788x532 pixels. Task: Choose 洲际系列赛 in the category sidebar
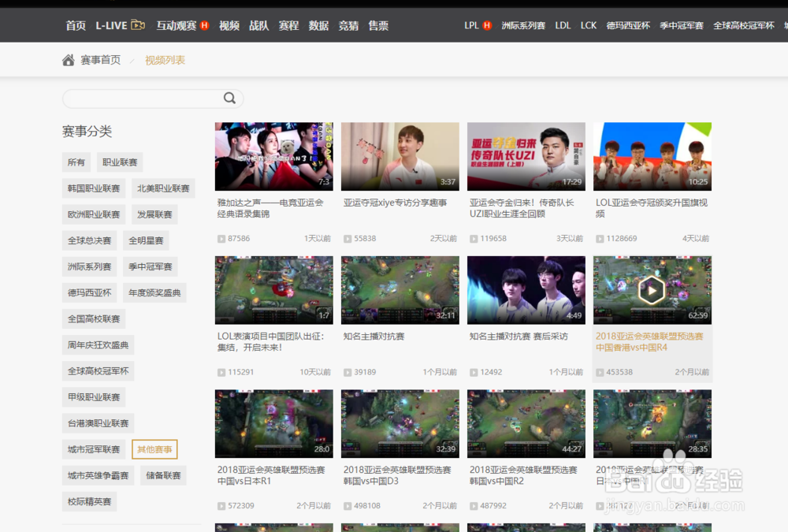(x=90, y=266)
